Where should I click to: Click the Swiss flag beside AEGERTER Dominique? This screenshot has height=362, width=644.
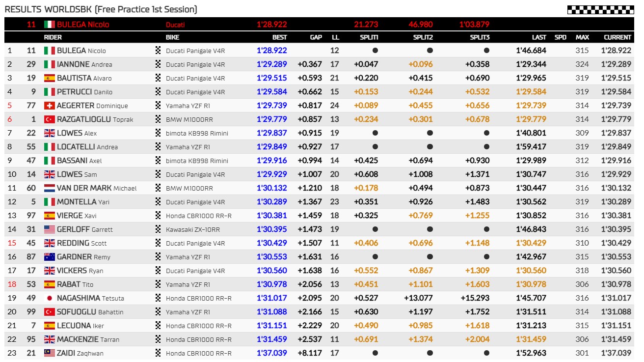[x=49, y=106]
